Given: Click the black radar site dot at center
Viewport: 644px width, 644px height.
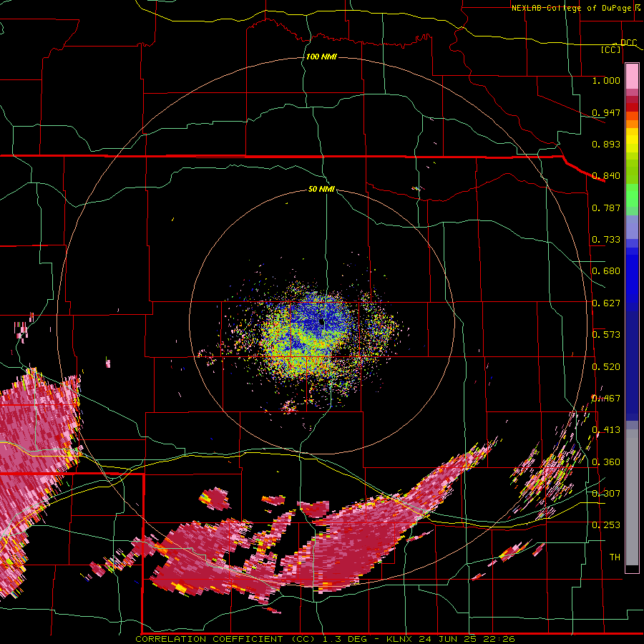Looking at the screenshot, I should pyautogui.click(x=321, y=323).
